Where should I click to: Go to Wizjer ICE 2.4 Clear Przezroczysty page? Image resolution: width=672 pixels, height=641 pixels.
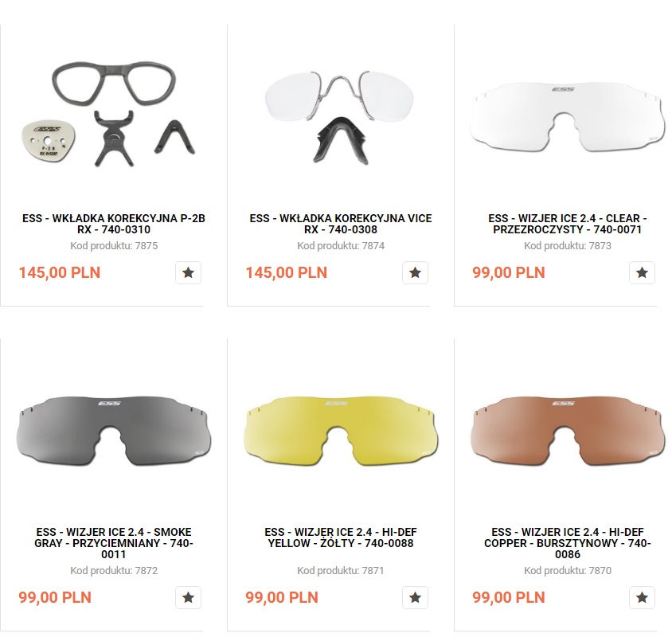(x=567, y=224)
